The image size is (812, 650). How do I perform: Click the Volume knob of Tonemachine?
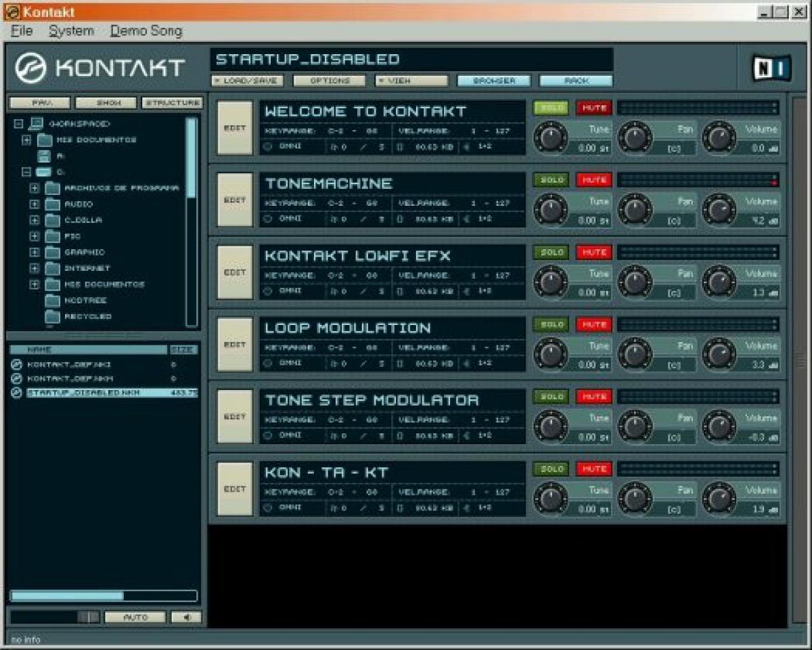pyautogui.click(x=719, y=210)
